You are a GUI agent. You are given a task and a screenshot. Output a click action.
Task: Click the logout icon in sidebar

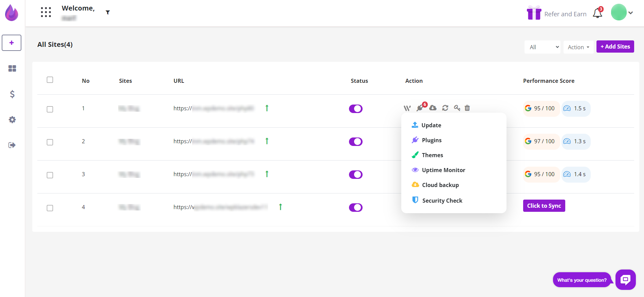tap(12, 145)
